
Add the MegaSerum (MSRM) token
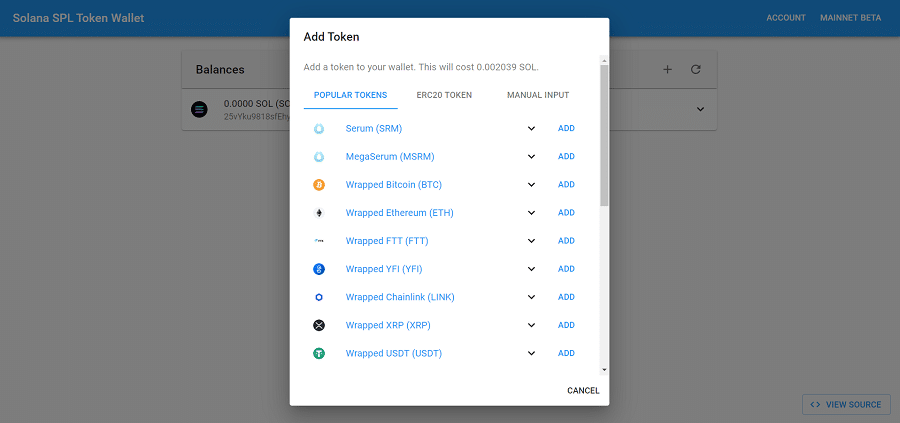tap(566, 157)
